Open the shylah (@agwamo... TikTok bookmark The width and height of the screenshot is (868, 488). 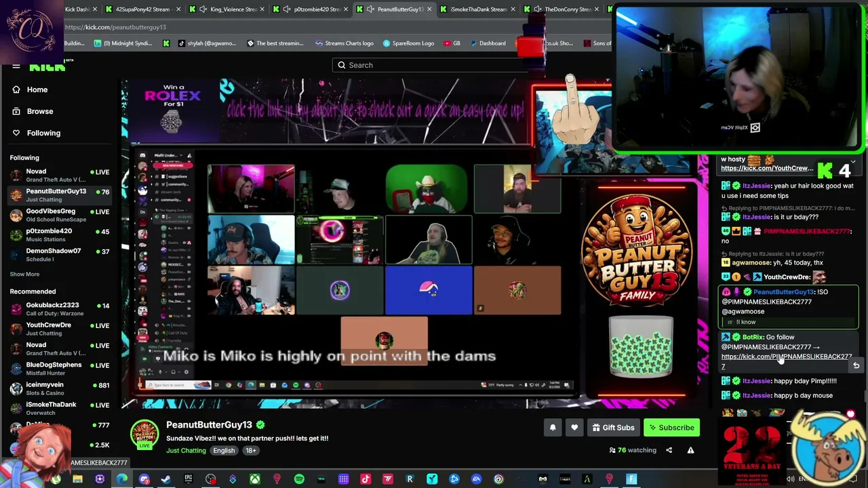(x=206, y=43)
